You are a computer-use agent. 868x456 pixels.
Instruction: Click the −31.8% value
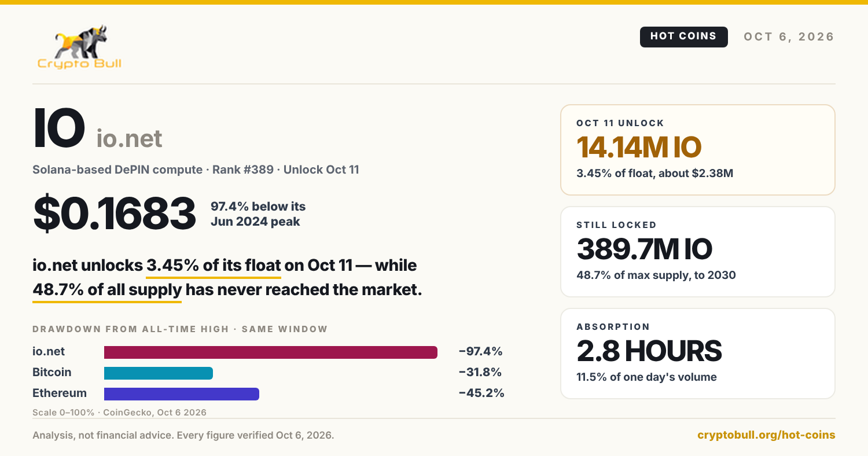480,372
